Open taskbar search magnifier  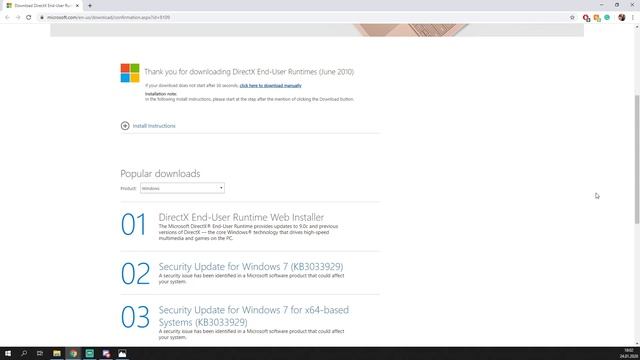24,353
